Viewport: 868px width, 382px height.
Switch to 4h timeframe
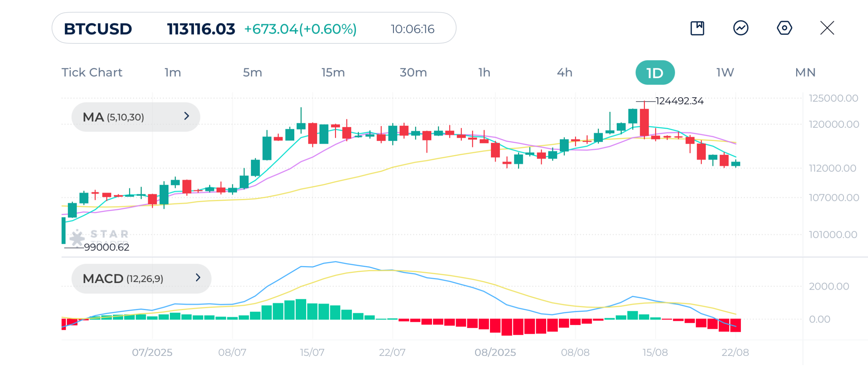(565, 73)
